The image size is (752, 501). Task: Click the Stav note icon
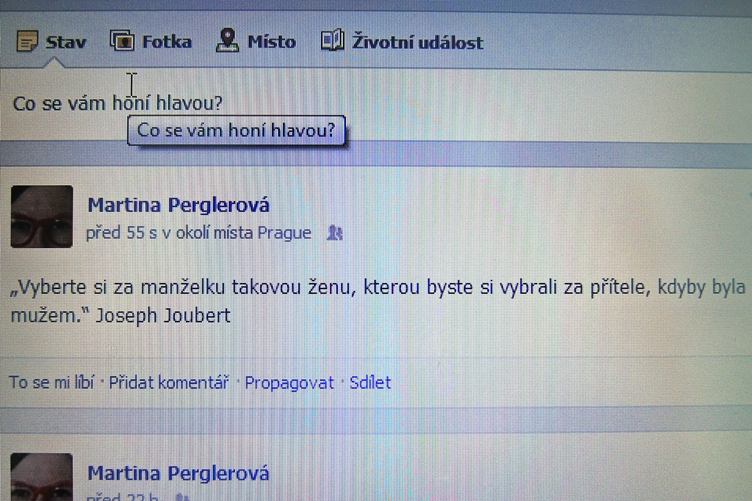point(27,41)
